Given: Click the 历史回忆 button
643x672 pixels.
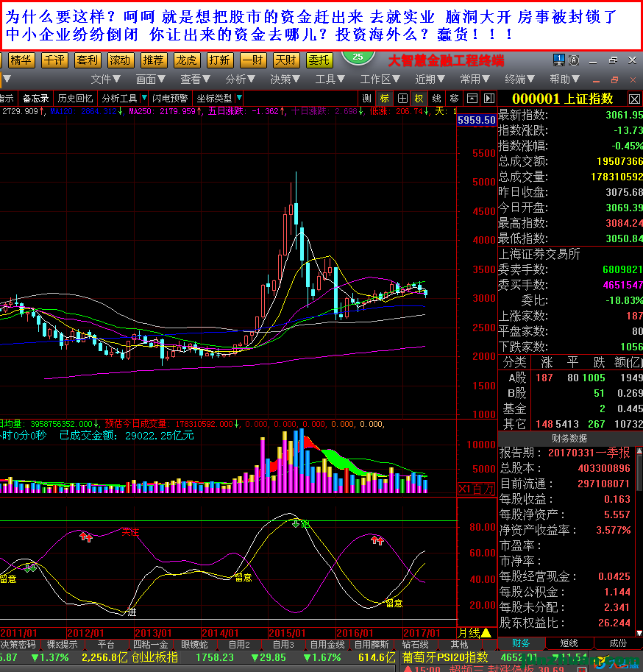Looking at the screenshot, I should 75,99.
